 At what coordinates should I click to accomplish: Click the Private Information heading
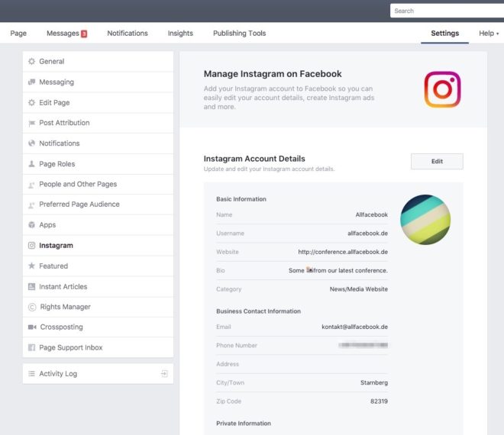(x=244, y=424)
